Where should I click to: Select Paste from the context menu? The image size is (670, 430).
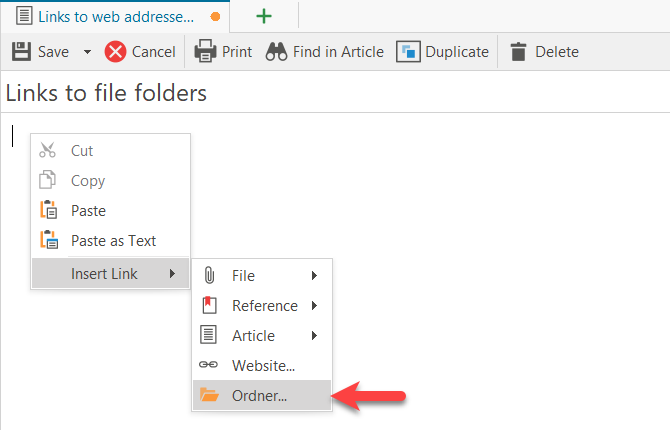tap(88, 211)
